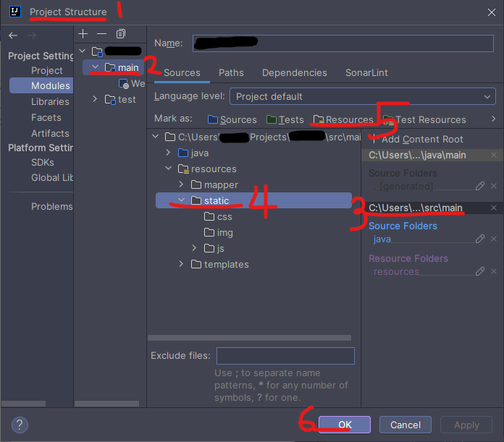Switch to the Dependencies tab
Viewport: 504px width, 442px height.
click(294, 73)
